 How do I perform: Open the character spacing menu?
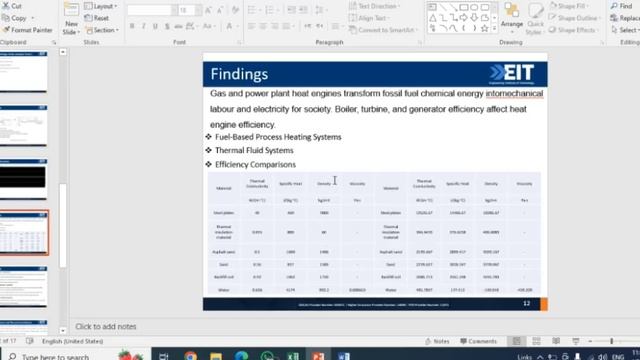pos(191,27)
